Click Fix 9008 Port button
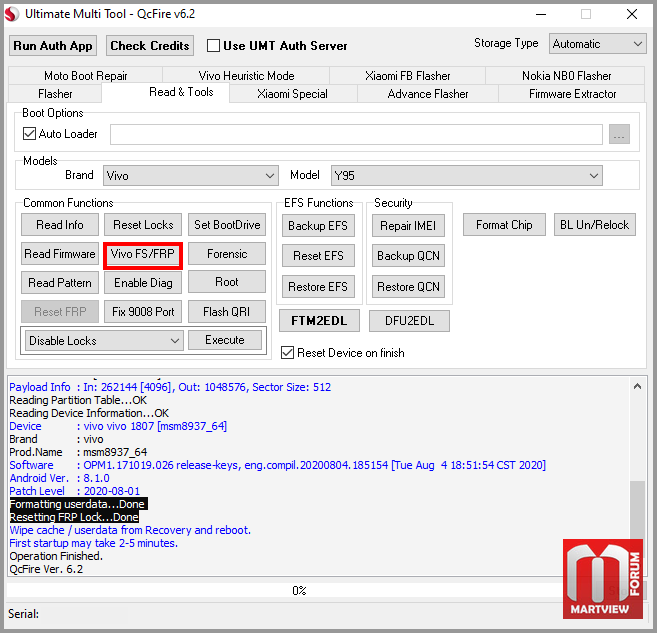 tap(143, 312)
